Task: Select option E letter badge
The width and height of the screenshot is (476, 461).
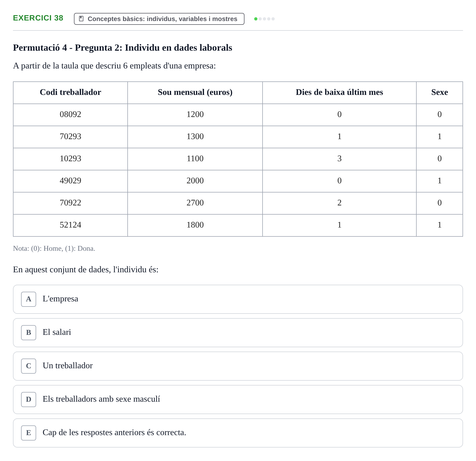Action: click(x=29, y=433)
